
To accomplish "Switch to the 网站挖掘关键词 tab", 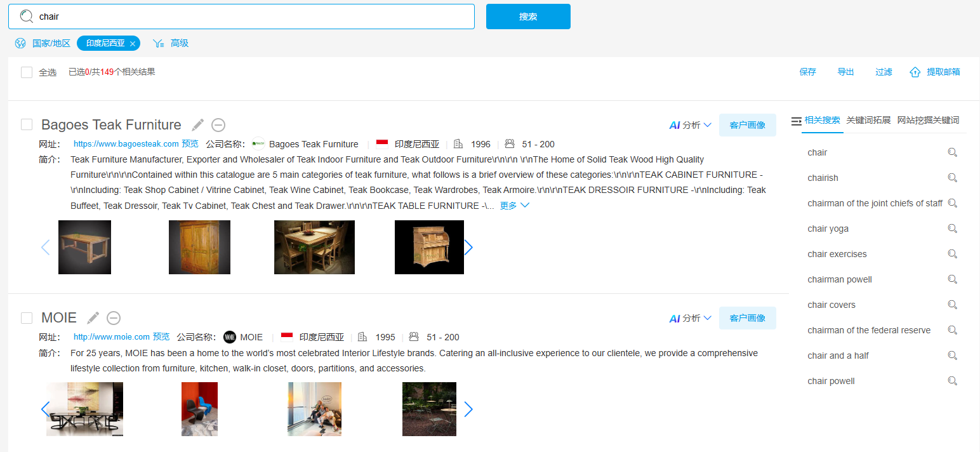I will click(928, 120).
